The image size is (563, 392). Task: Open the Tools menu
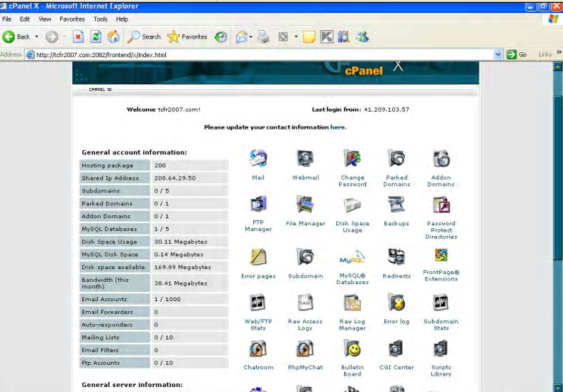click(100, 19)
